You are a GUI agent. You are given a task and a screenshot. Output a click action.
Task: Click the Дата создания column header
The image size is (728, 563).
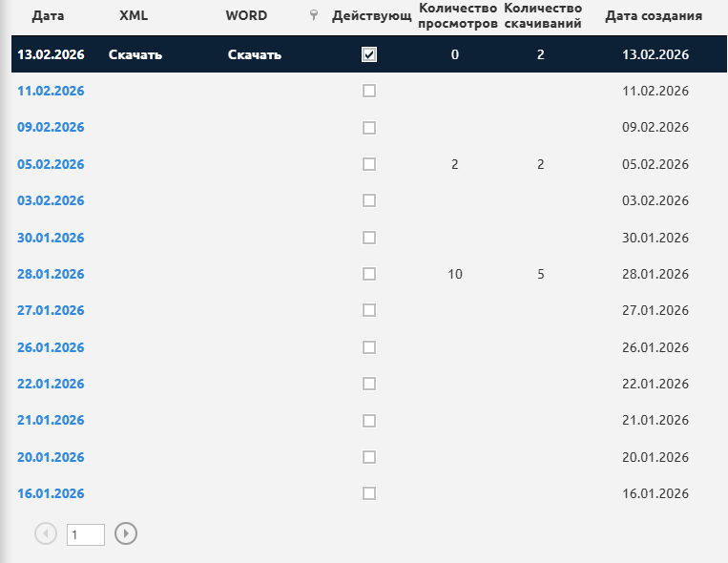pyautogui.click(x=654, y=16)
